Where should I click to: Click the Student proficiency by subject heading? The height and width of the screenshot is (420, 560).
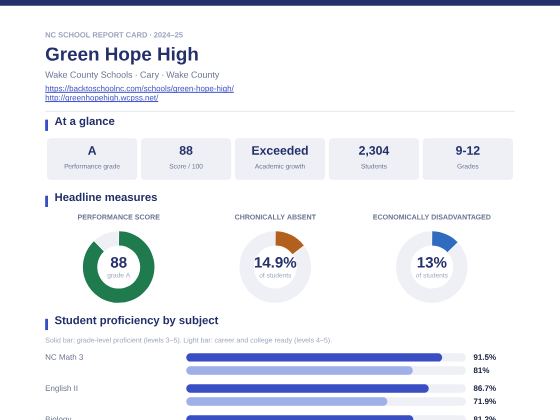[x=136, y=320]
